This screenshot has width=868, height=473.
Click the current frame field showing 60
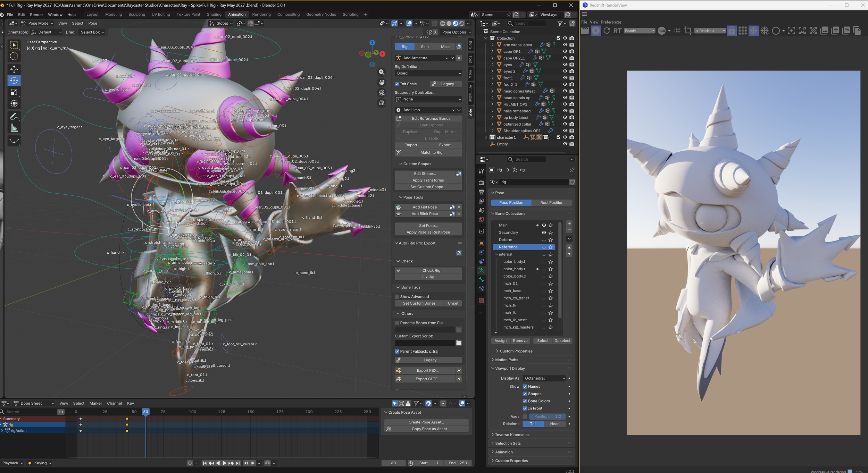coord(393,463)
